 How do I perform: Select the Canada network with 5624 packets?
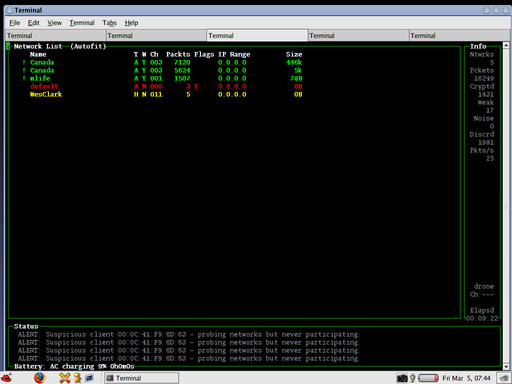click(x=162, y=70)
